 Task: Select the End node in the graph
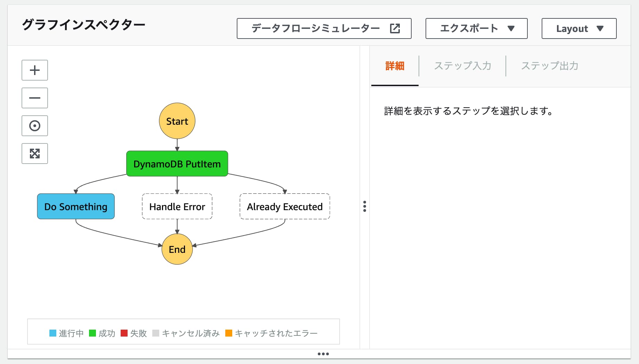(177, 249)
